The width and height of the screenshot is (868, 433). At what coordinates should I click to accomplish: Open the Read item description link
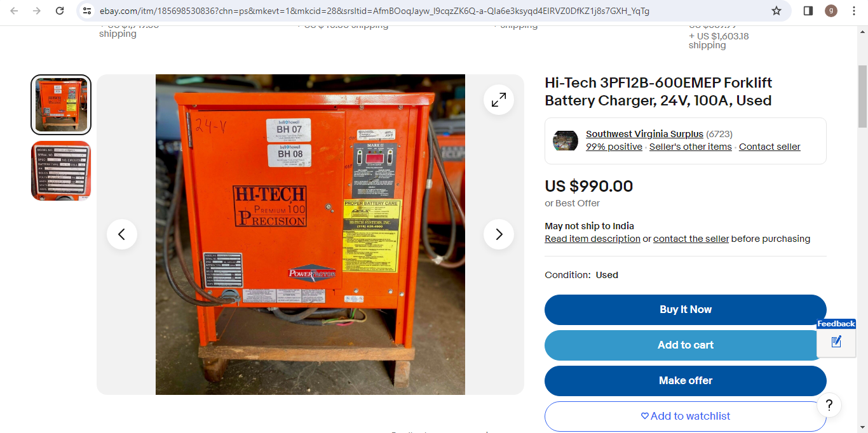[592, 238]
